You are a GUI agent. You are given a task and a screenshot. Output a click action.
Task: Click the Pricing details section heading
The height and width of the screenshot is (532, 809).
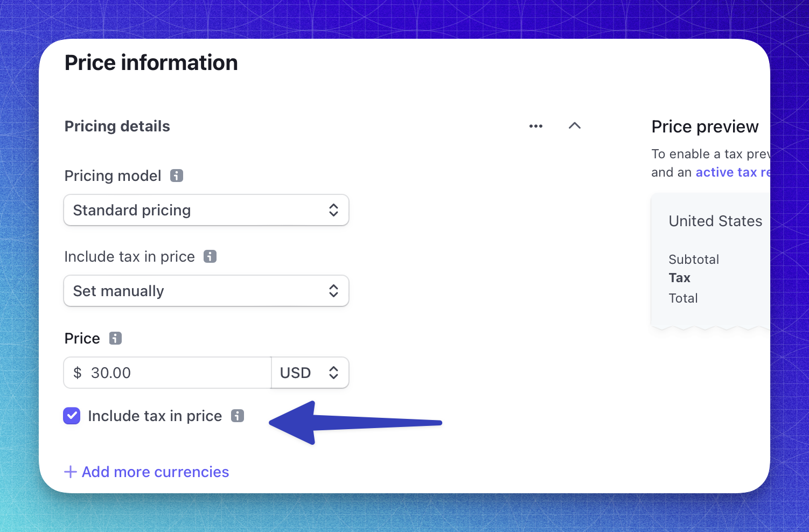pyautogui.click(x=117, y=126)
